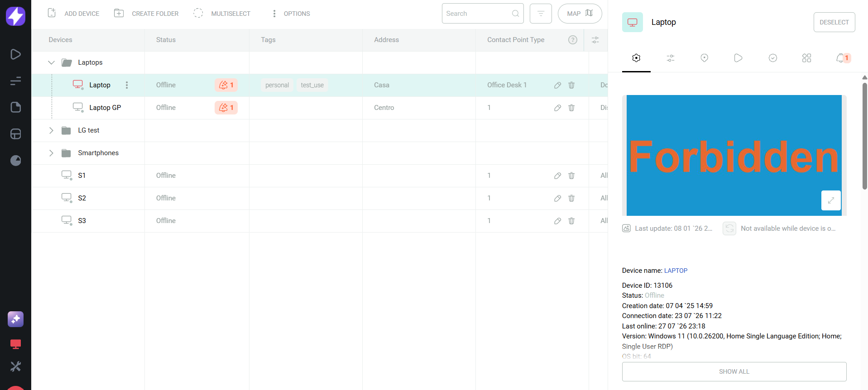Screen dimensions: 868x390
Task: Open the layouts icon in left sidebar
Action: click(x=15, y=134)
